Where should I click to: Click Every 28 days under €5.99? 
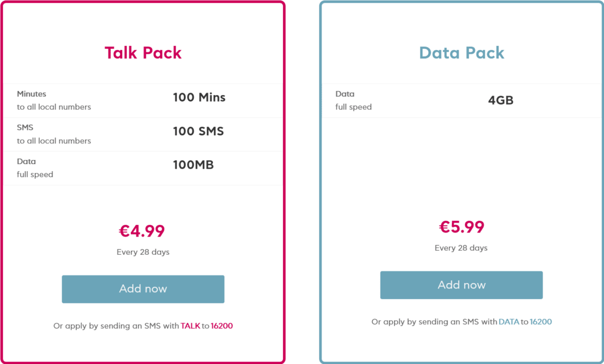click(x=461, y=248)
